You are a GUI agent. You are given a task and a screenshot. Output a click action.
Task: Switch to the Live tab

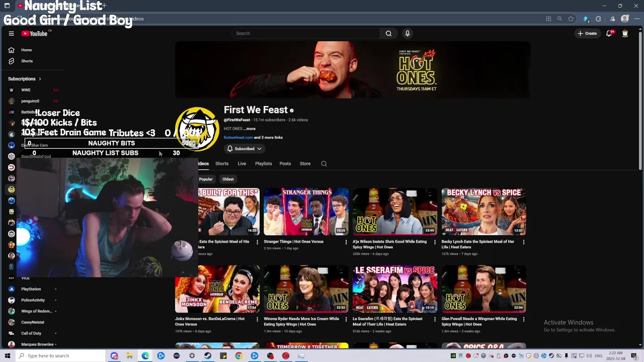pyautogui.click(x=242, y=163)
